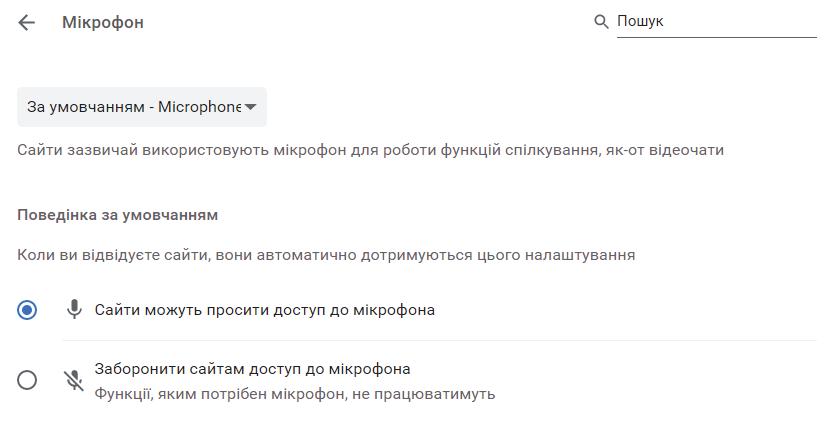Click the 'Поведінка за умовчанням' section heading

117,215
